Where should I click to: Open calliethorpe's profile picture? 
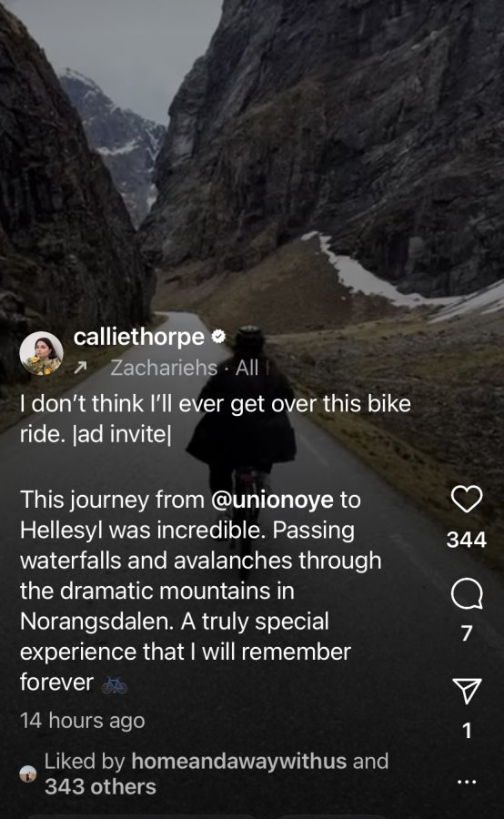click(41, 353)
